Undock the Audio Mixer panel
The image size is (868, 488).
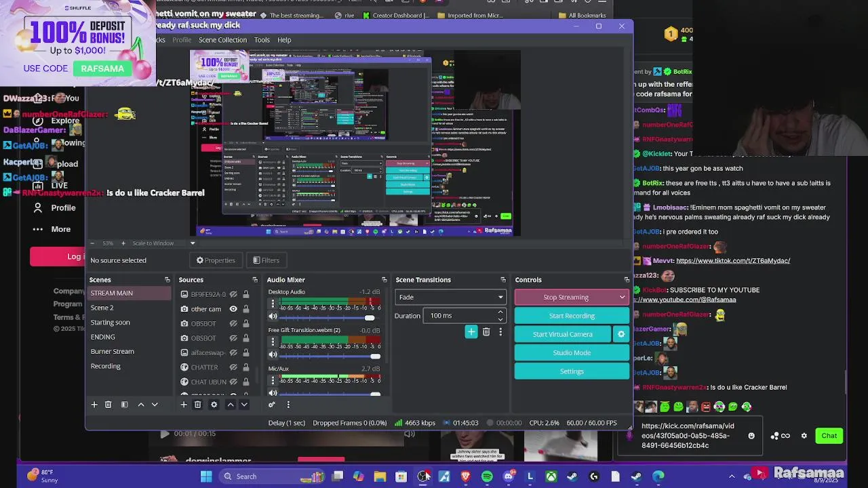384,279
